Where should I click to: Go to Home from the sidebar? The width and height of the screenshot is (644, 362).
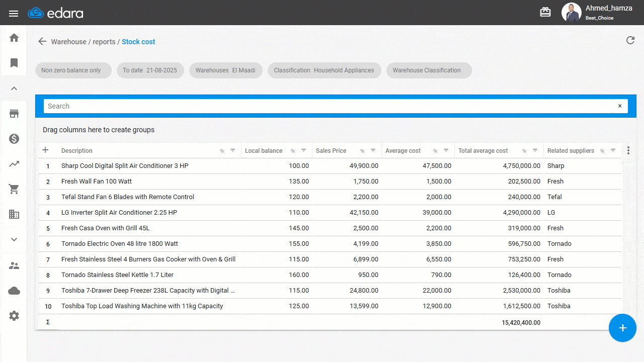pyautogui.click(x=14, y=38)
